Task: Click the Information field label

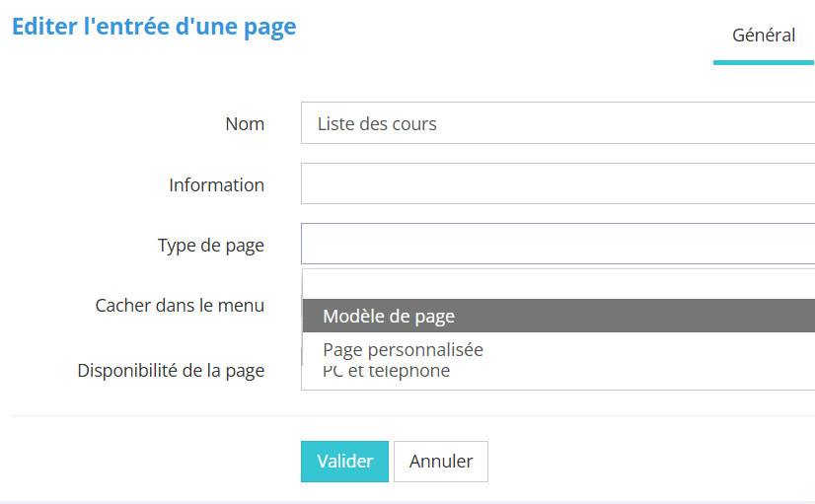Action: click(216, 185)
